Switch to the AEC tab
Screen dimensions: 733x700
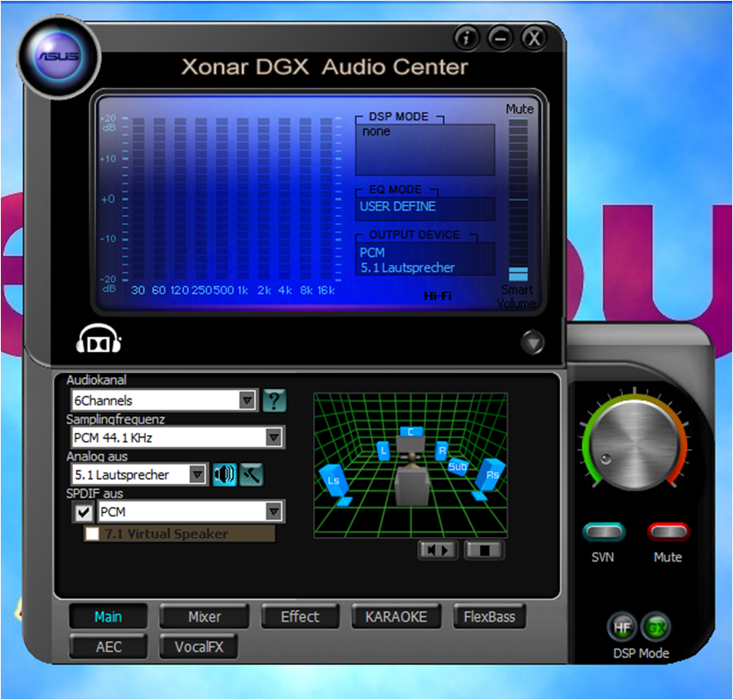(x=108, y=647)
